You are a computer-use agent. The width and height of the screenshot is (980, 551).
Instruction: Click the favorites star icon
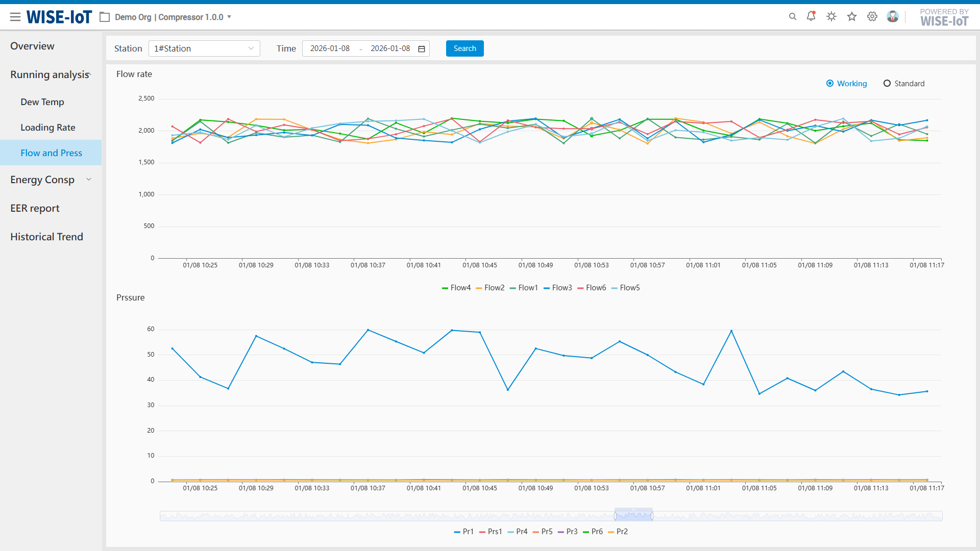tap(852, 17)
